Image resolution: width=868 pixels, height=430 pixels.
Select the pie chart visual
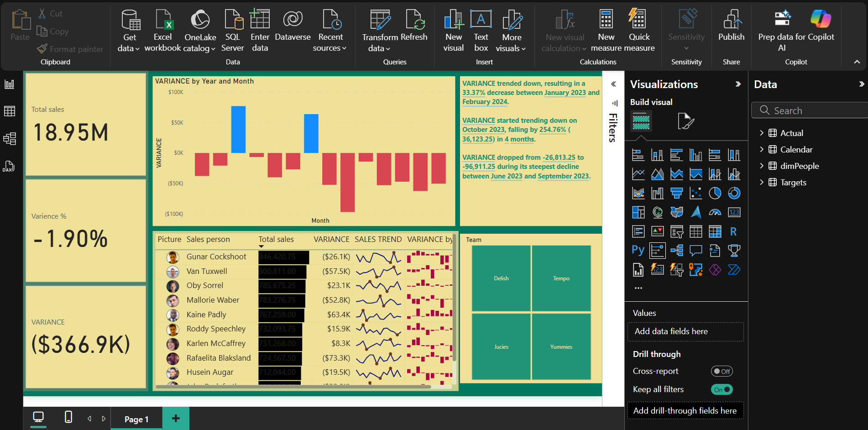[x=715, y=193]
